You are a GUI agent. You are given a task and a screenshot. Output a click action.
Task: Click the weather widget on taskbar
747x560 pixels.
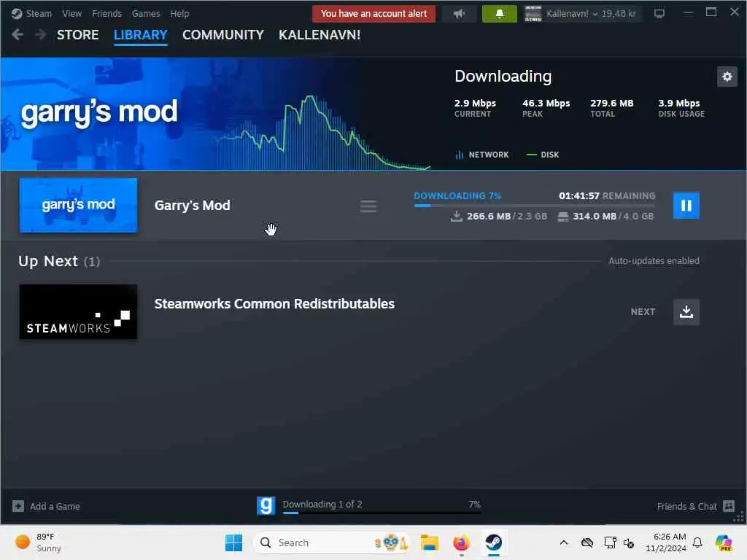(x=39, y=542)
